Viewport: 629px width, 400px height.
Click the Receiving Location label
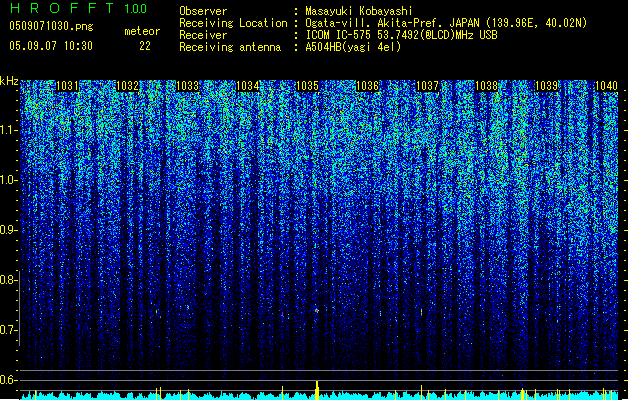(x=233, y=23)
